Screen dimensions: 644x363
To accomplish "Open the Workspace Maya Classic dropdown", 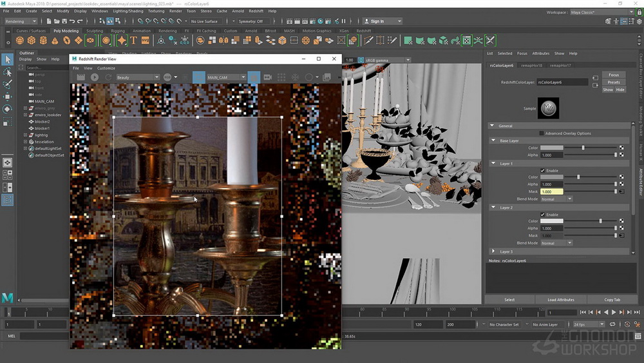I will 602,12.
